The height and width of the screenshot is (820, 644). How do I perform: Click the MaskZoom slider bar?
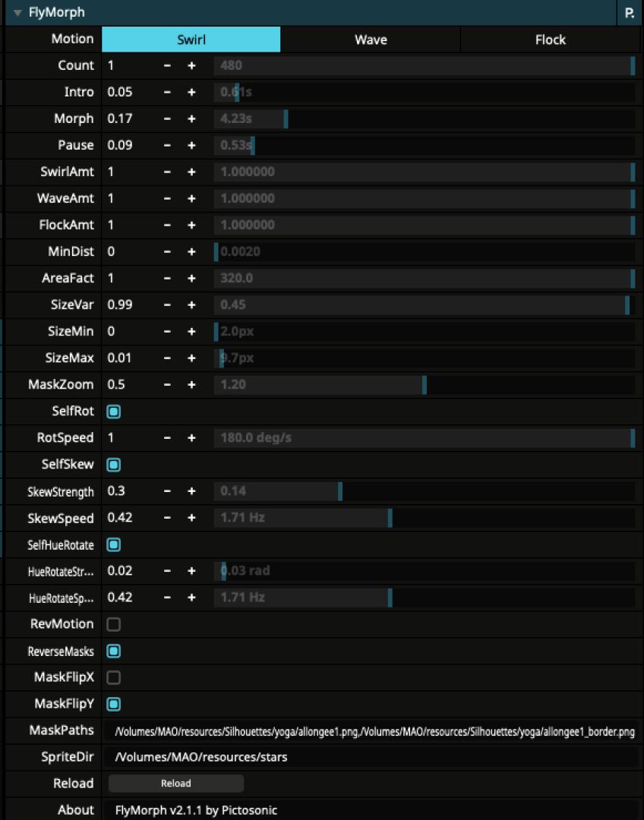tap(424, 385)
